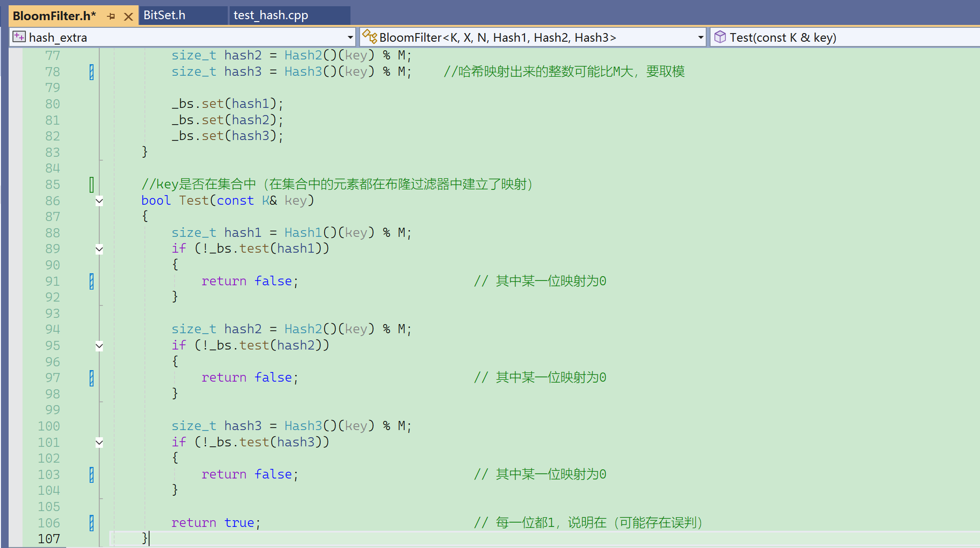Click the change marker beside line 91
Screen dimensions: 980x548
[x=92, y=281]
